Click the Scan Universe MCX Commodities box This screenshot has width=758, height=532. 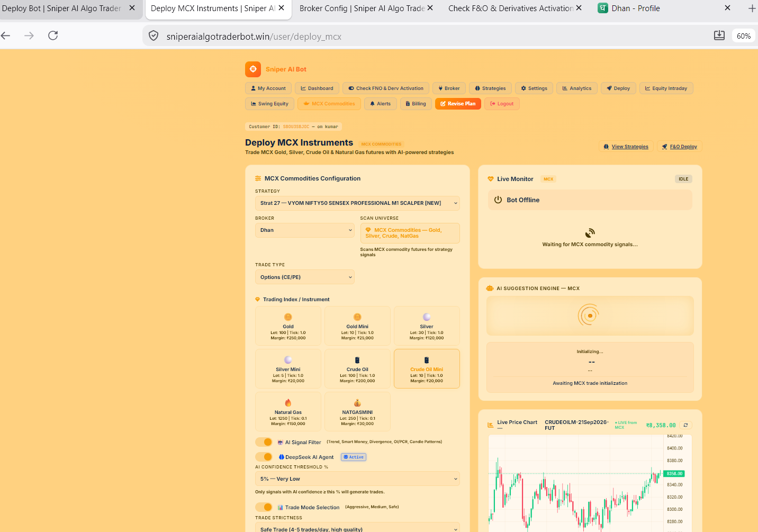point(410,233)
